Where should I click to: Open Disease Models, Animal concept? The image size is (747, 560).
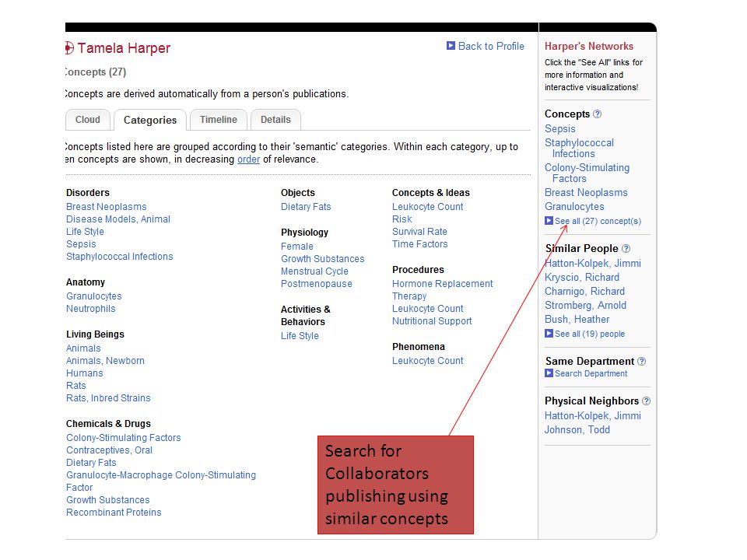pos(118,219)
